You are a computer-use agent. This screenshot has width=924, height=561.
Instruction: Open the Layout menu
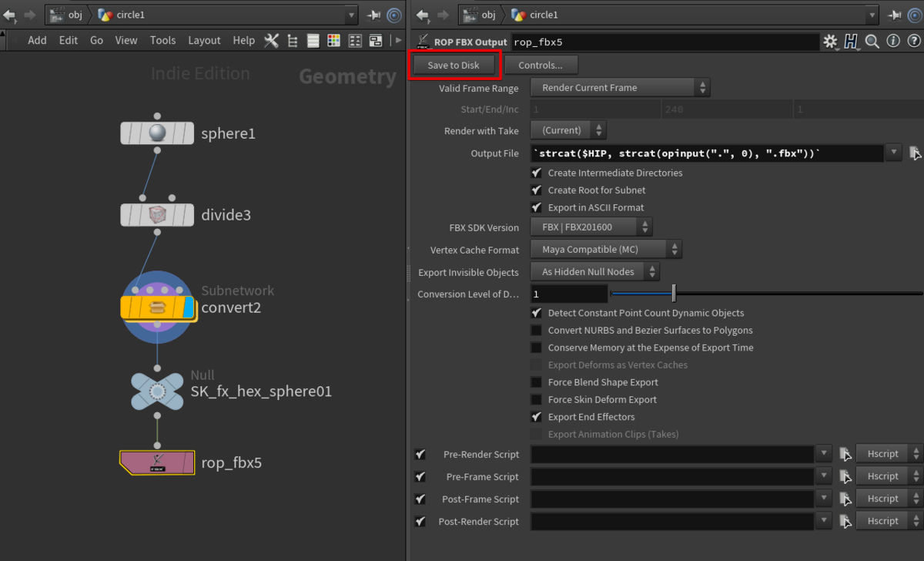coord(204,41)
